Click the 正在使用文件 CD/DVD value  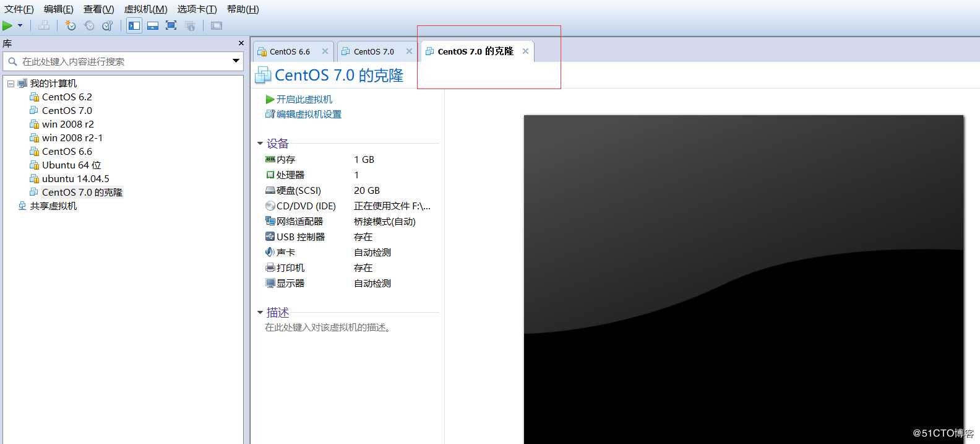click(x=392, y=206)
